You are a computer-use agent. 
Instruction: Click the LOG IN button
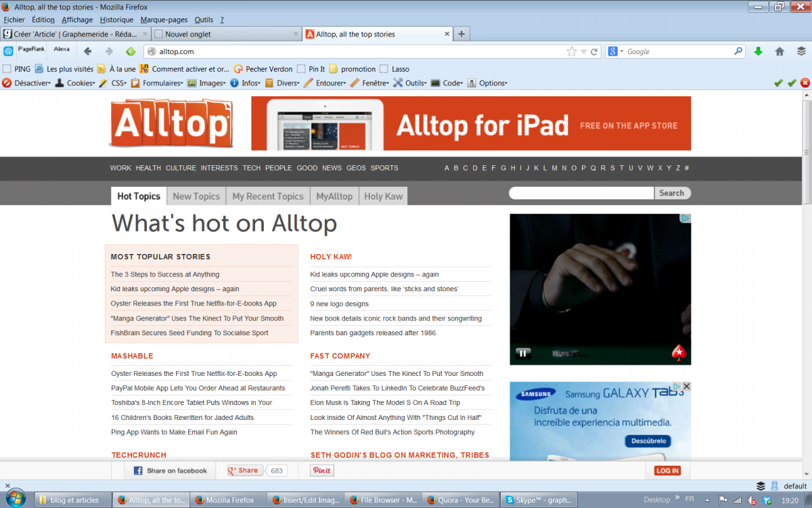point(667,471)
